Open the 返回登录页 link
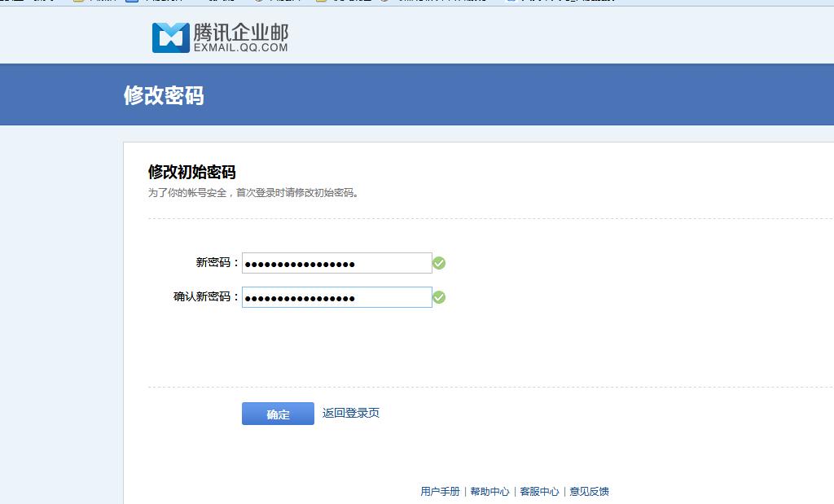 tap(350, 413)
